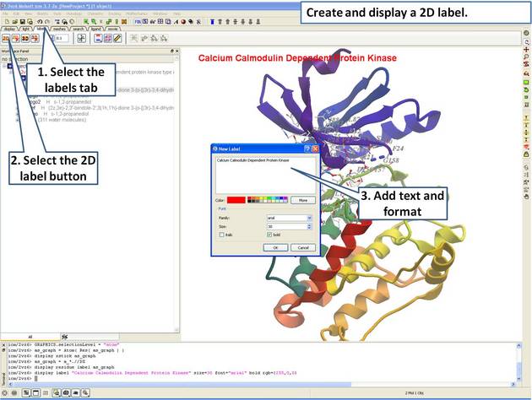Click the open file folder icon

(x=14, y=20)
